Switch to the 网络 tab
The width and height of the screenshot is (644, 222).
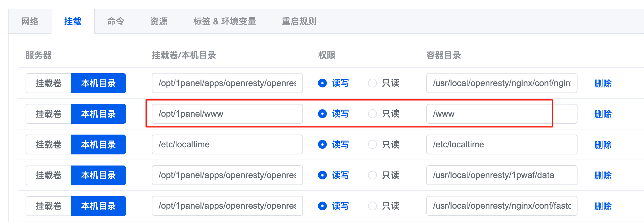(x=30, y=22)
